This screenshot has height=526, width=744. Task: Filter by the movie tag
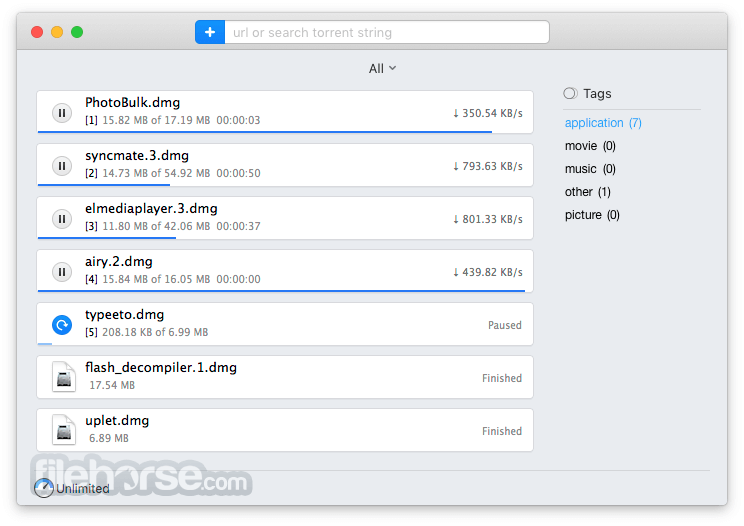tap(590, 146)
